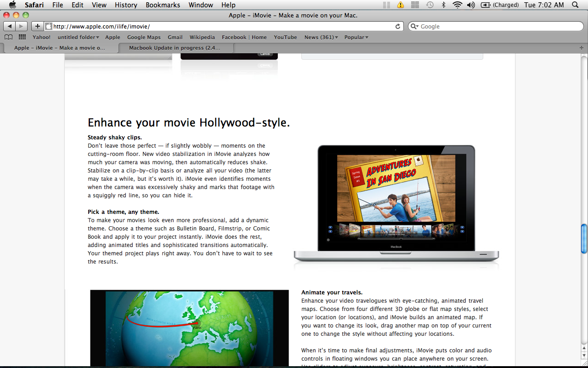Go forward with the forward arrow button

(x=21, y=26)
